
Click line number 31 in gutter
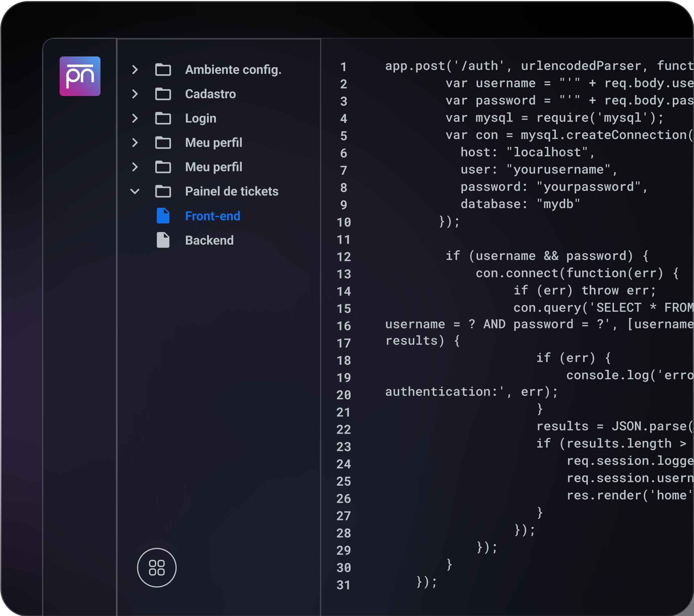[x=344, y=585]
